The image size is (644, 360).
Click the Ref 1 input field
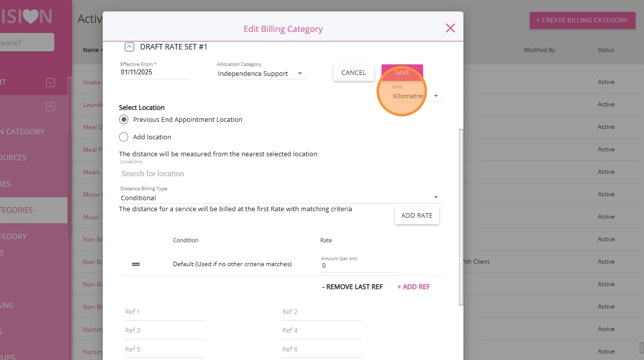(x=164, y=312)
